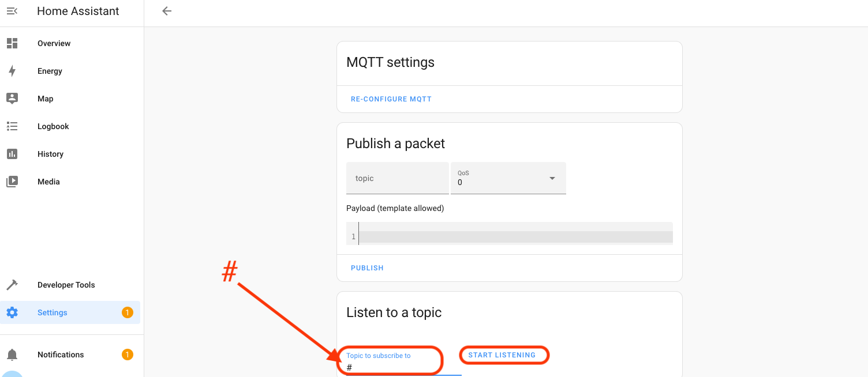868x377 pixels.
Task: Click inside the Payload code editor
Action: tap(514, 236)
